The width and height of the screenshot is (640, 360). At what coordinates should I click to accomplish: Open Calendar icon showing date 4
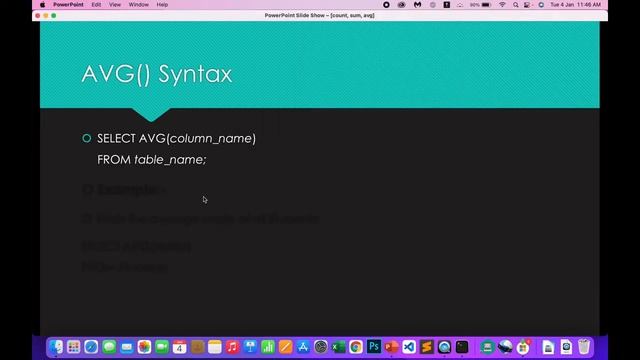tap(180, 347)
